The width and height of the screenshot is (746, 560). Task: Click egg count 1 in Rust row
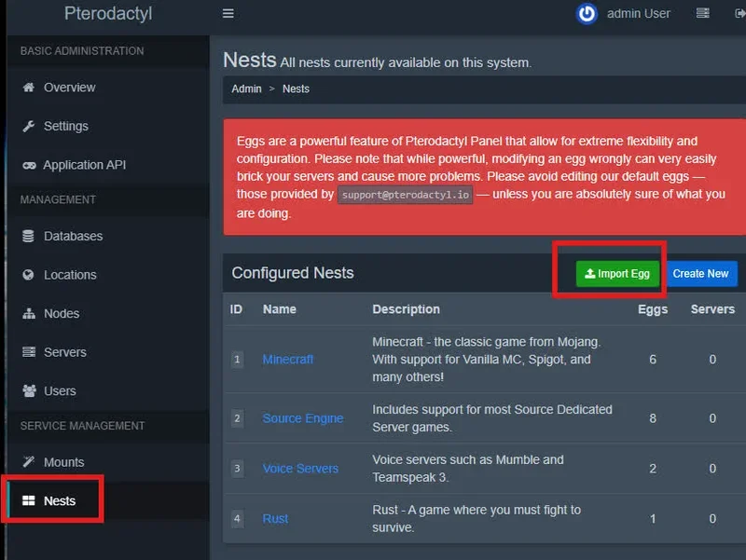coord(652,519)
